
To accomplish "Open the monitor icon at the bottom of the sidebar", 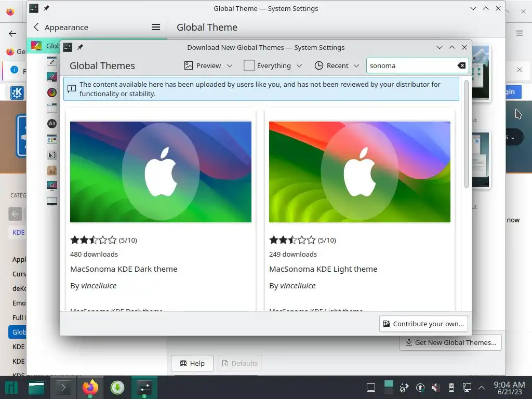I will click(x=52, y=201).
